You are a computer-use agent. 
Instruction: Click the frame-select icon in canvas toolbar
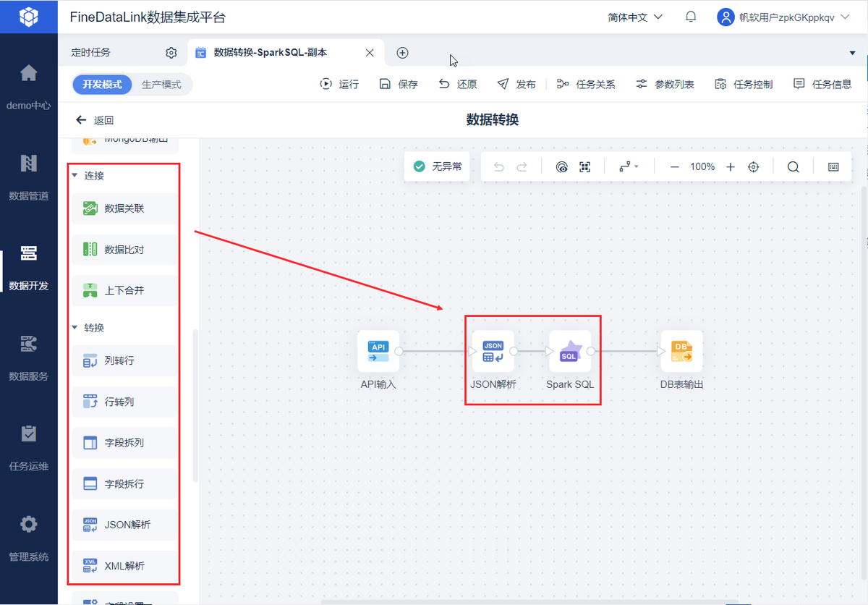tap(585, 167)
